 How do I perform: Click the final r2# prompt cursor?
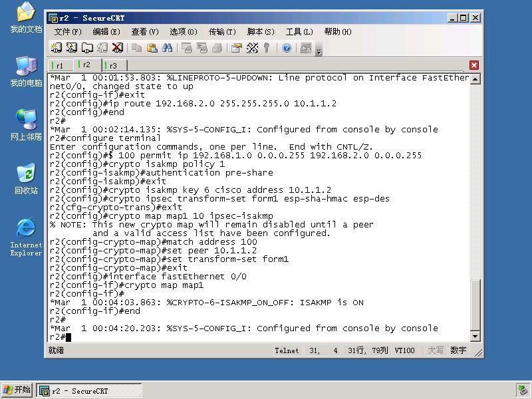tap(68, 337)
